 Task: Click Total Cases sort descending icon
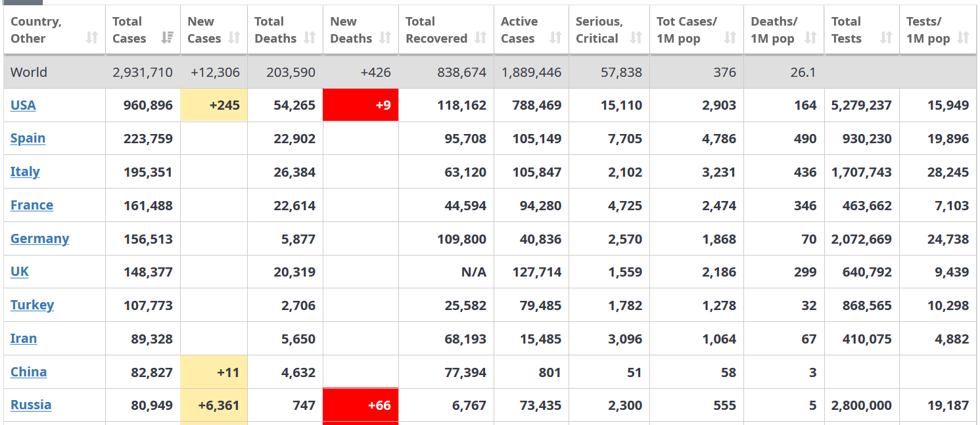(167, 38)
